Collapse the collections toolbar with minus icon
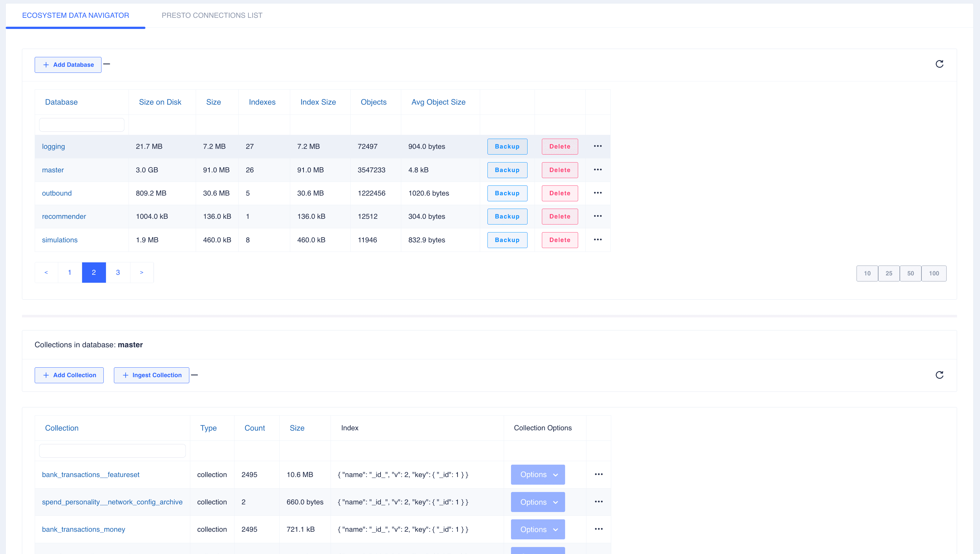Screen dimensions: 980x554 tap(194, 375)
